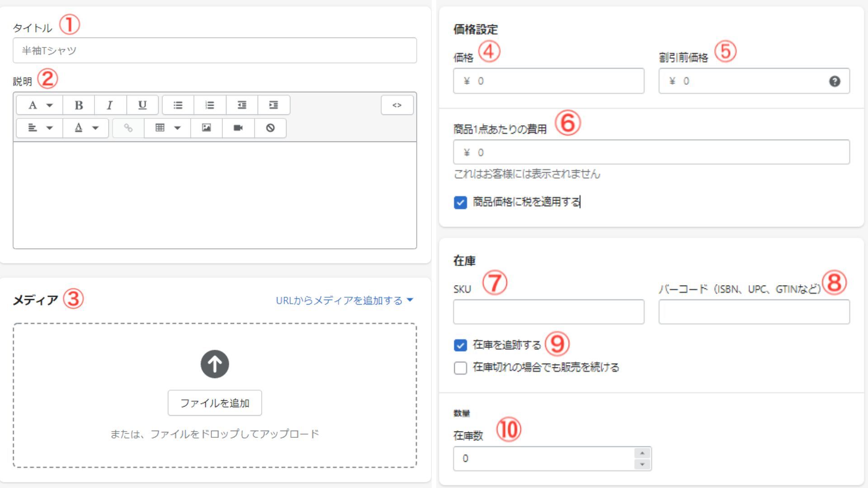The width and height of the screenshot is (868, 488).
Task: Toggle underline formatting in description editor
Action: tap(142, 105)
